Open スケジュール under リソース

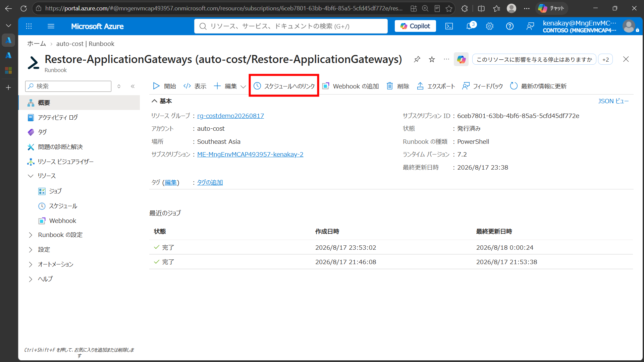pos(63,206)
